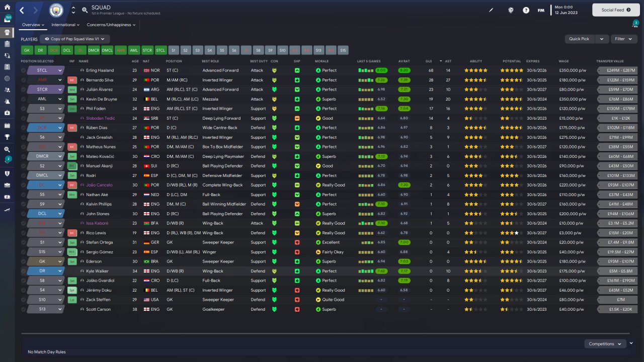This screenshot has height=362, width=644.
Task: Tick the selection circle for Rúben Dias
Action: [23, 128]
